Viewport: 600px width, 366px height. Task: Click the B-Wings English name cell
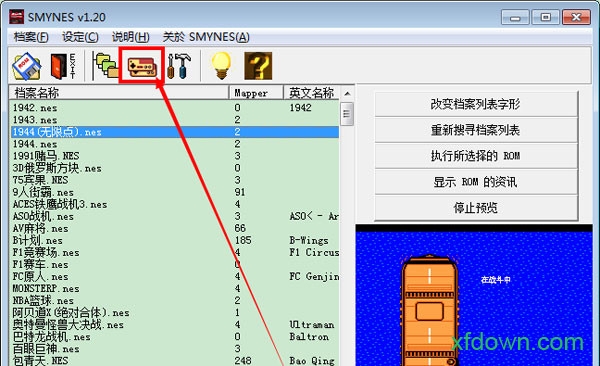(309, 240)
